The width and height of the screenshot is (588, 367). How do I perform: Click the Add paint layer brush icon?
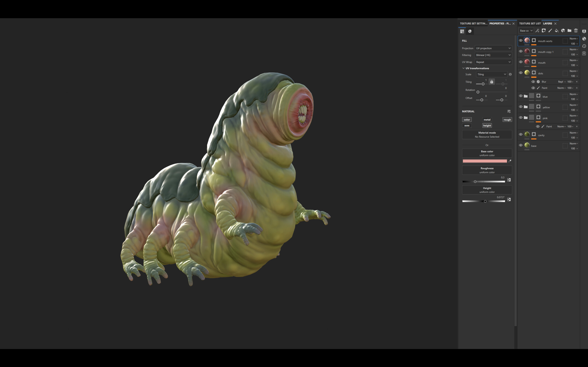tap(550, 31)
